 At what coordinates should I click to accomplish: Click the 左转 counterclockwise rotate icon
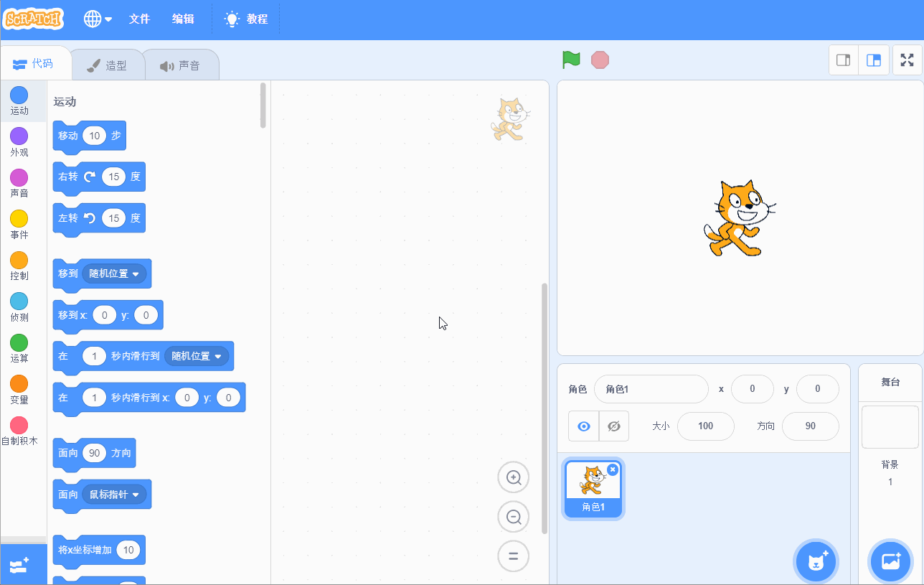(x=90, y=217)
